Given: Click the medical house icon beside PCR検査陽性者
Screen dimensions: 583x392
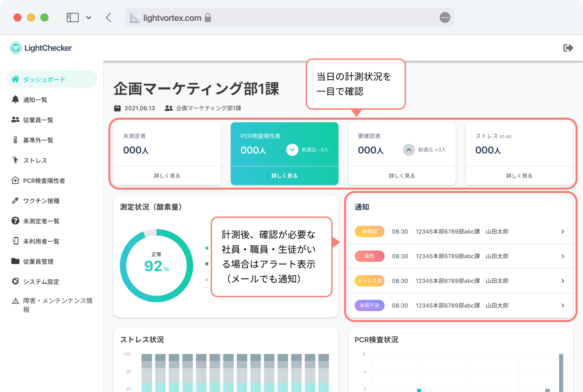Looking at the screenshot, I should [15, 180].
